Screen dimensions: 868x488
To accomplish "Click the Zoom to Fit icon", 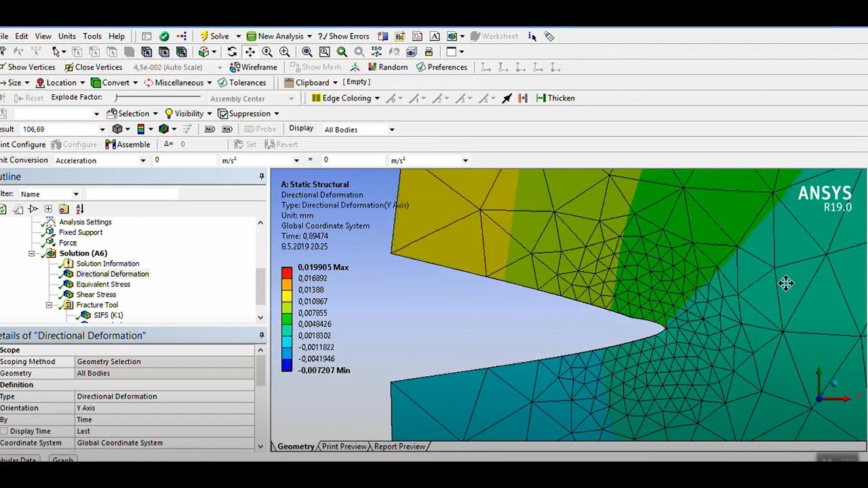I will (307, 52).
